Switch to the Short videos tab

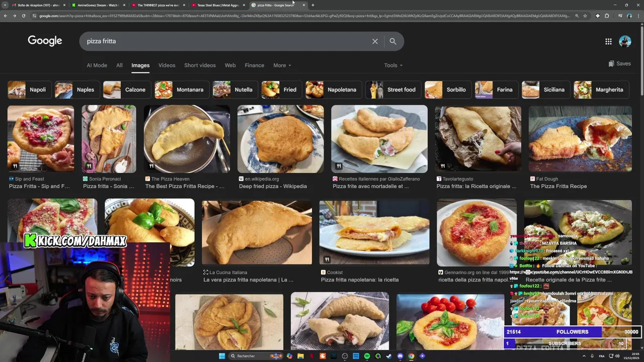200,65
